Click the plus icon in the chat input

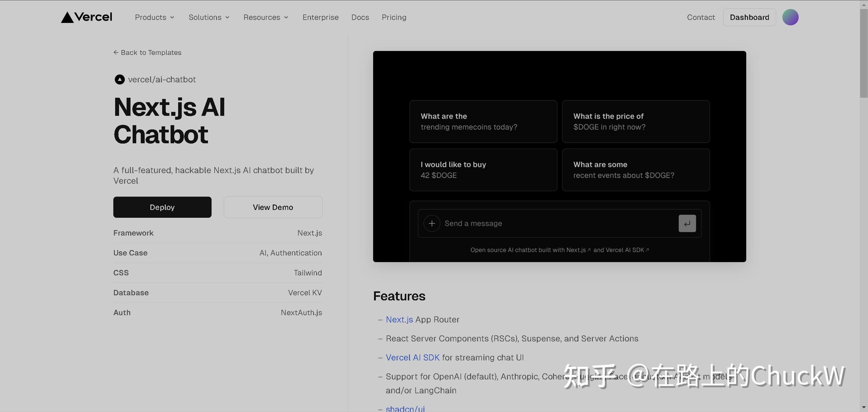click(x=432, y=223)
